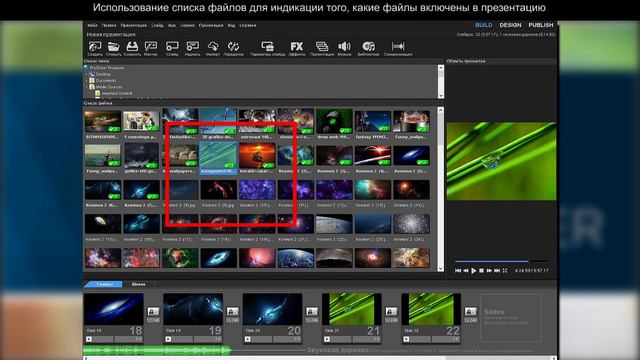Click the preview playback progress slider
The image size is (640, 360).
(501, 261)
